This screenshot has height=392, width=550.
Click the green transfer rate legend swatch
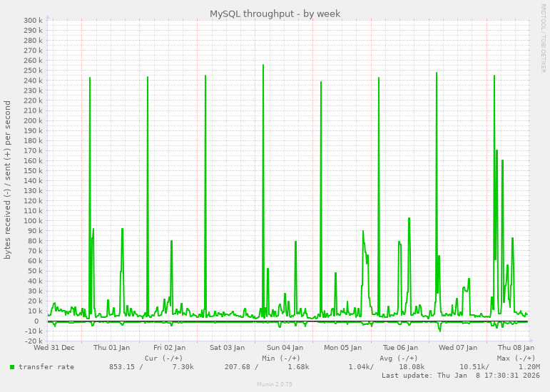pyautogui.click(x=12, y=367)
